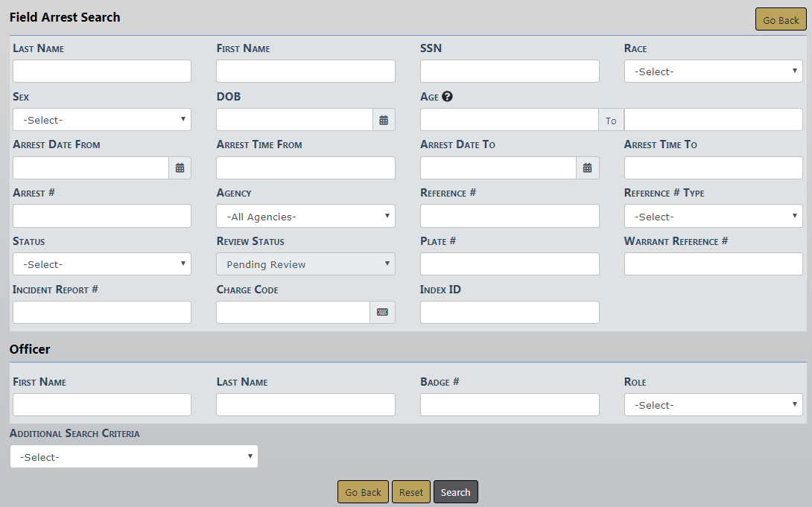Focus the SSN input field

point(510,71)
